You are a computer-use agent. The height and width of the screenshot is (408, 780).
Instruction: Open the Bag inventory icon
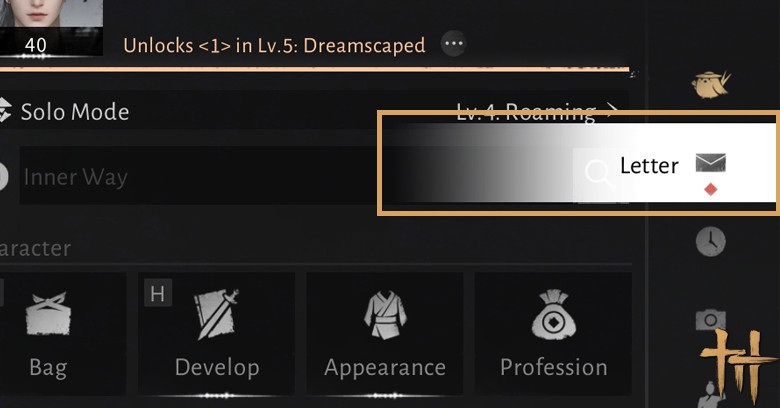48,313
